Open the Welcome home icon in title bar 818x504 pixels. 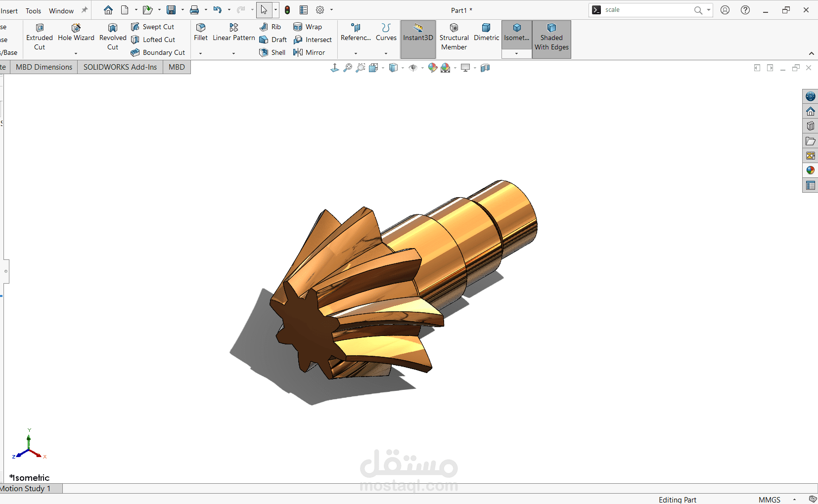(x=108, y=10)
